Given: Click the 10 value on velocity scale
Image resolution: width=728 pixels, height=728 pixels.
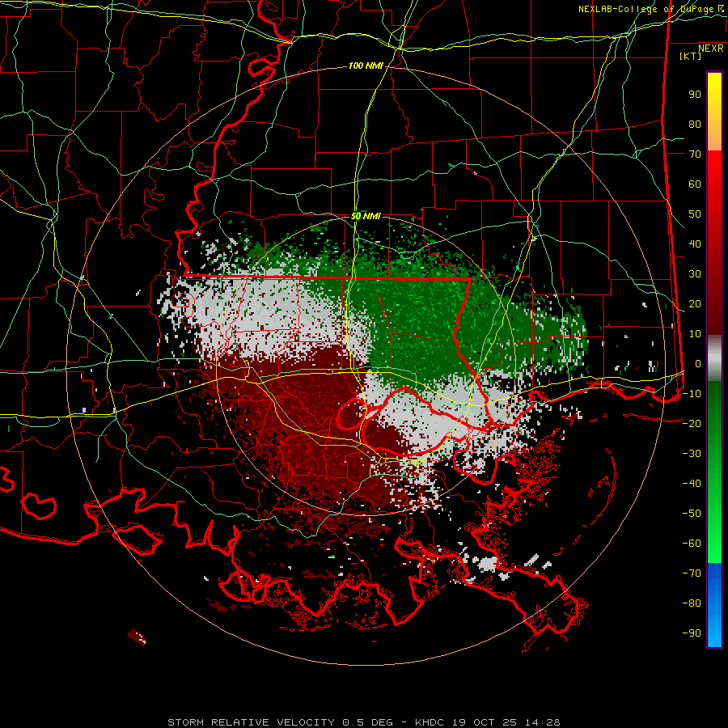Looking at the screenshot, I should (x=695, y=334).
